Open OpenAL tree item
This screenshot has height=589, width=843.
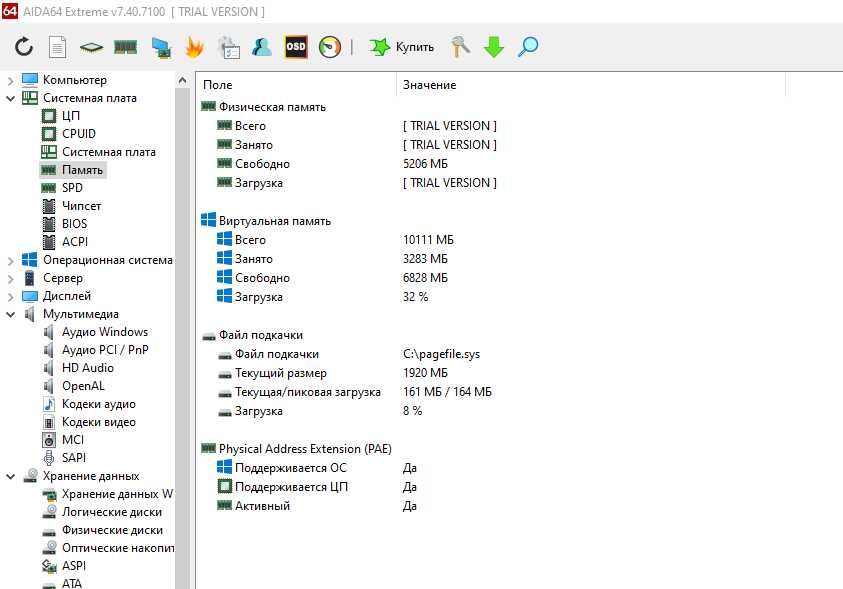click(x=83, y=386)
